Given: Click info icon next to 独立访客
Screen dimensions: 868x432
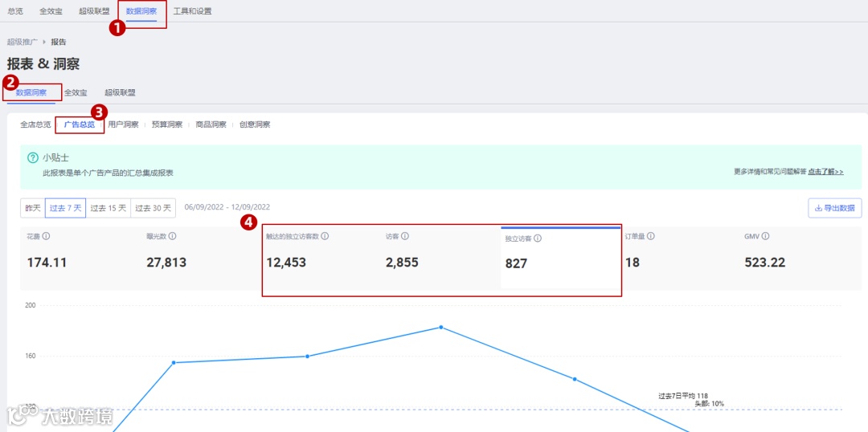Looking at the screenshot, I should 538,239.
